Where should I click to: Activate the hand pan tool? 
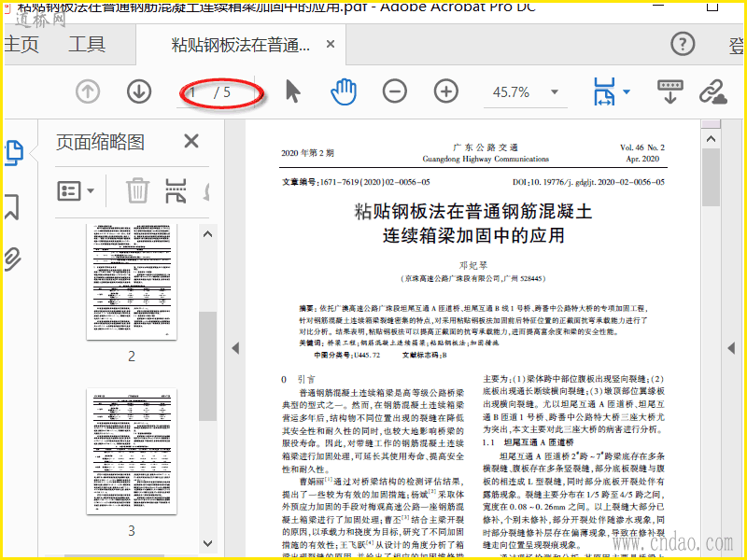(x=344, y=91)
